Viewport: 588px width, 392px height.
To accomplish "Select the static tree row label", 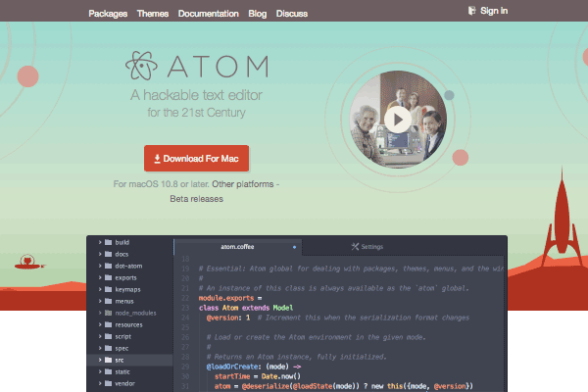I will point(122,371).
